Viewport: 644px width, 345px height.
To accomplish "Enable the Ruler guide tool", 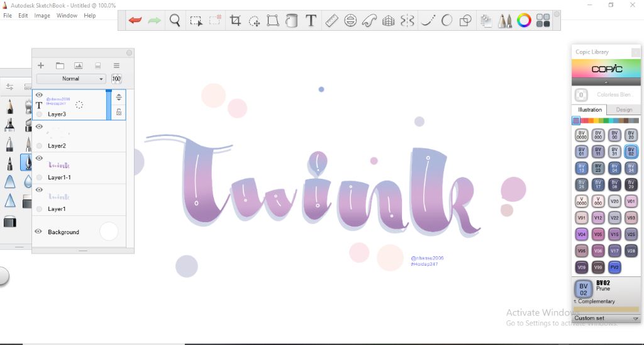I will pyautogui.click(x=331, y=20).
